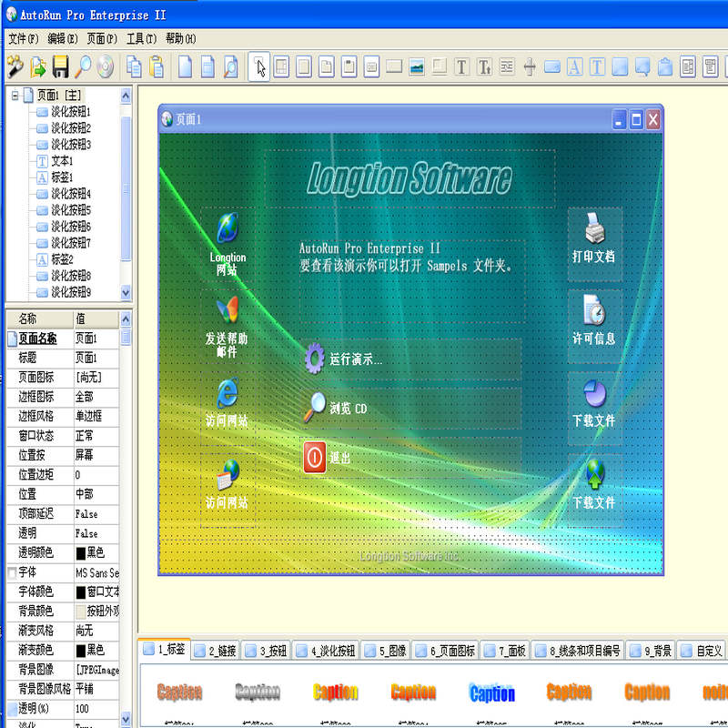Screen dimensions: 728x728
Task: Switch to the 5_图像 tab
Action: pos(386,651)
